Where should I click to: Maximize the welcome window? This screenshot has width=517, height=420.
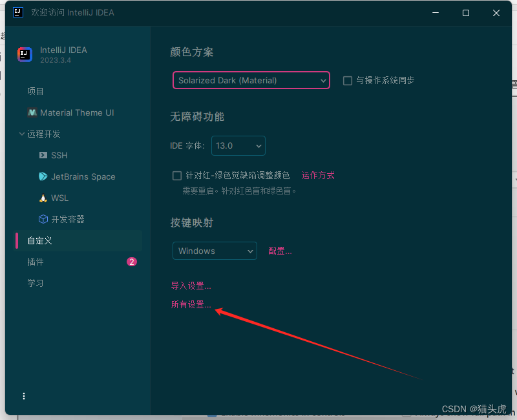click(x=466, y=13)
